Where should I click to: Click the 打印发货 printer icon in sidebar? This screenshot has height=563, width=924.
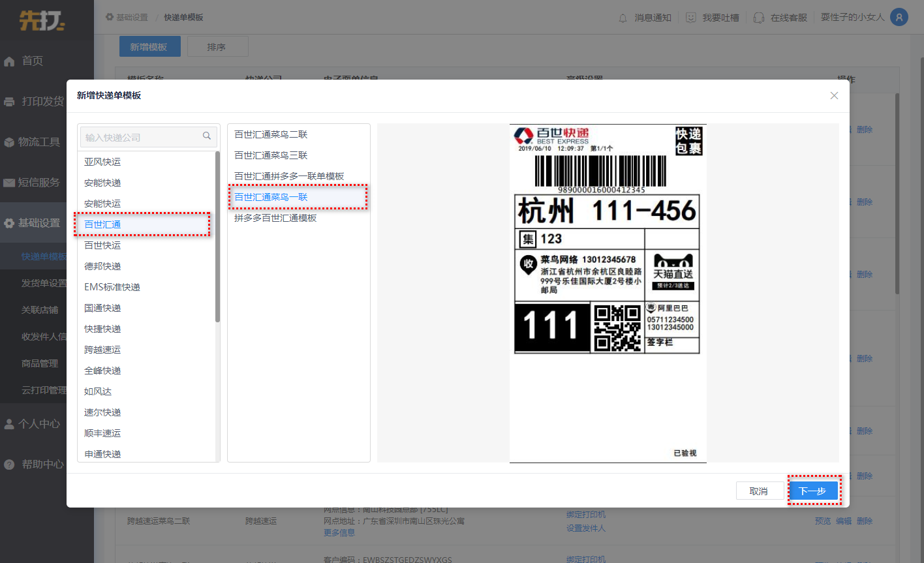tap(9, 102)
